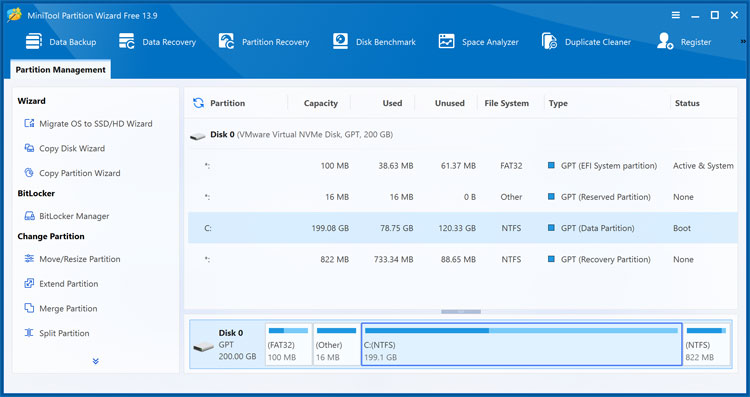Open the hamburger menu in title bar
750x397 pixels.
(676, 15)
